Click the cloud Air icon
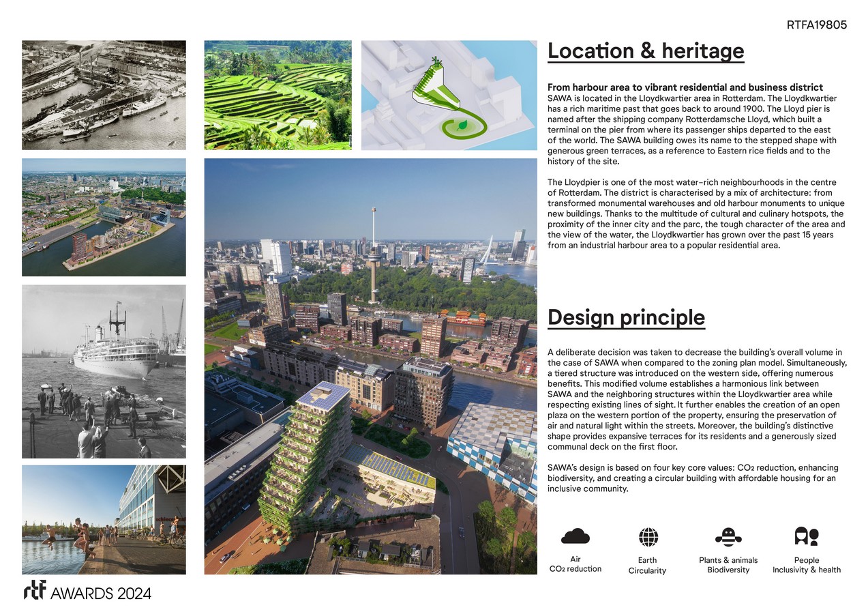868x614 pixels. pyautogui.click(x=575, y=536)
